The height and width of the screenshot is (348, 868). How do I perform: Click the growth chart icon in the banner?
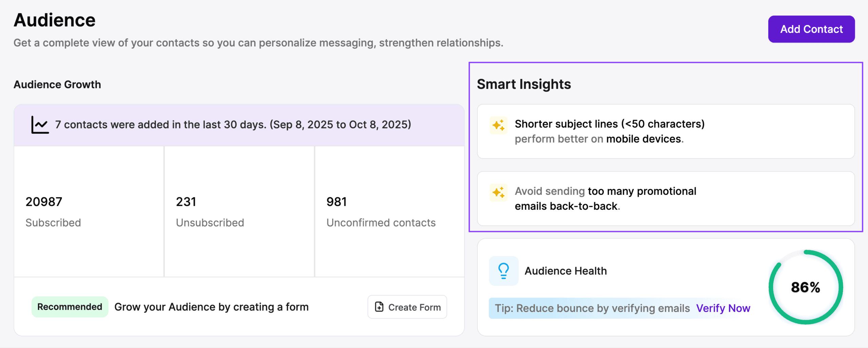[x=40, y=125]
